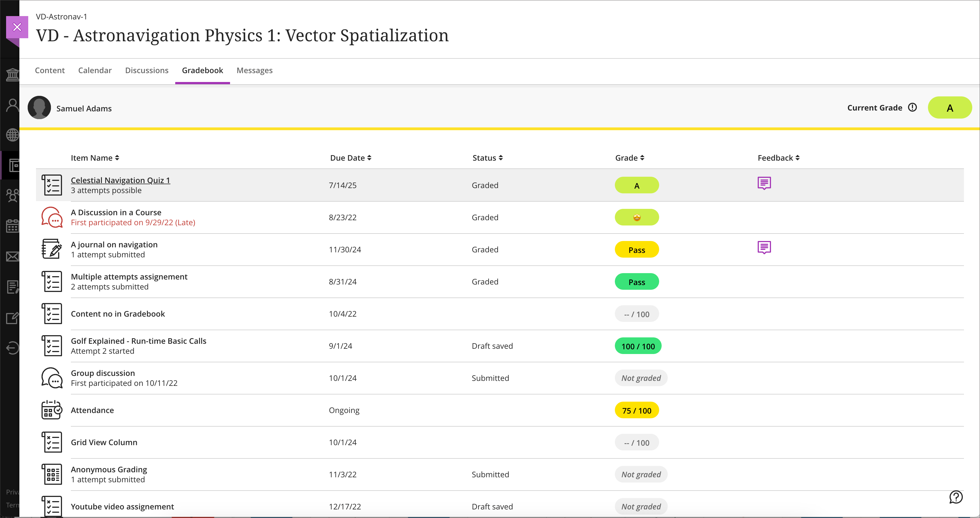Click the Sign Out arrow icon
980x518 pixels.
click(x=12, y=348)
